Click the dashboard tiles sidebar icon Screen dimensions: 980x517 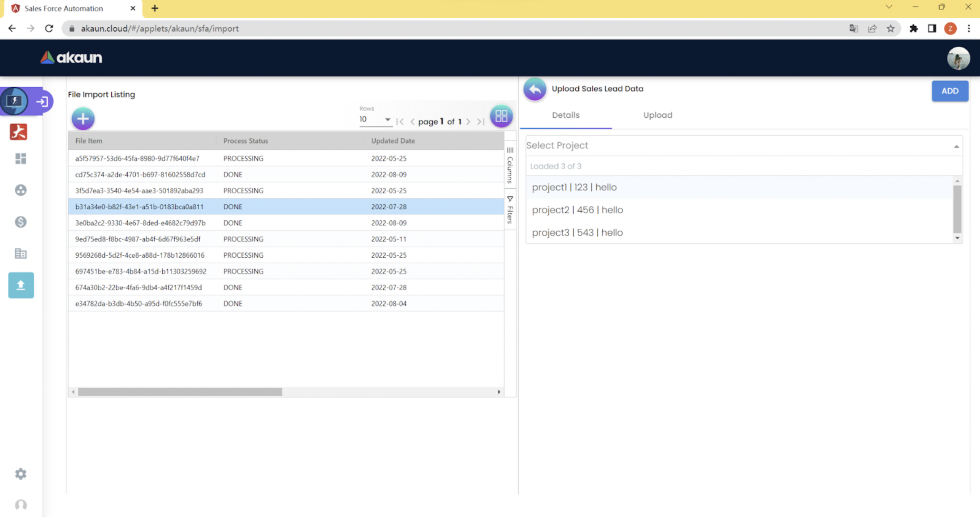click(21, 158)
